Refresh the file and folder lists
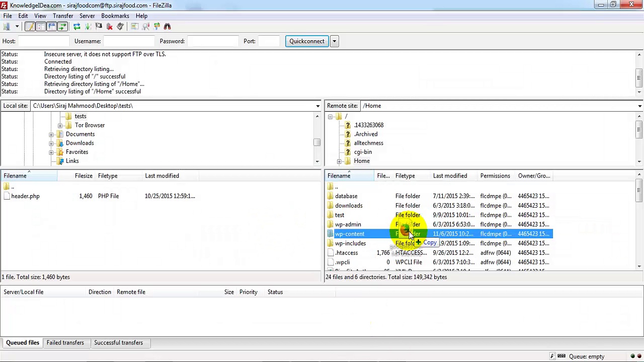 [x=76, y=26]
